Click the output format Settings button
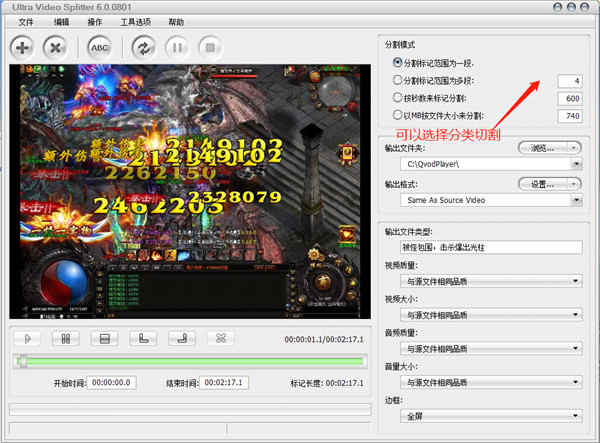Screen dimensions: 600x443 [x=543, y=184]
